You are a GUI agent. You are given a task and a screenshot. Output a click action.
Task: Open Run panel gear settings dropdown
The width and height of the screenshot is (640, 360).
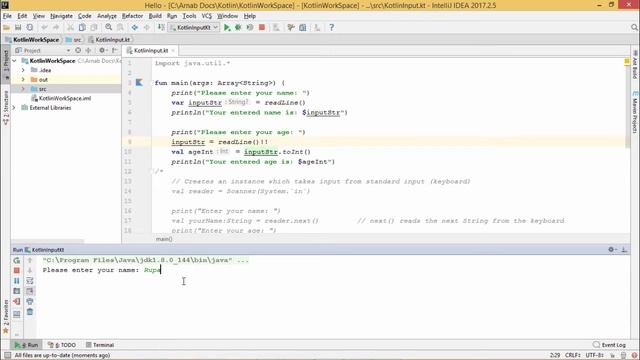(612, 249)
